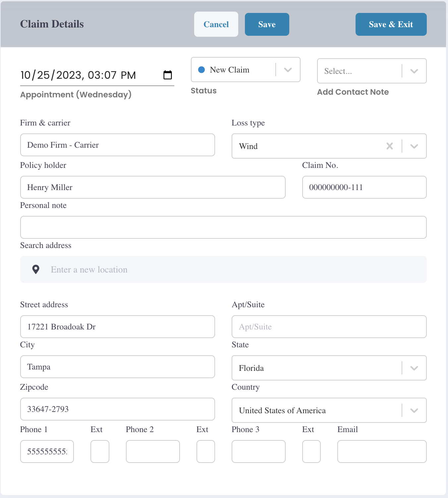448x498 pixels.
Task: Open the appointment calendar picker icon
Action: (x=168, y=75)
